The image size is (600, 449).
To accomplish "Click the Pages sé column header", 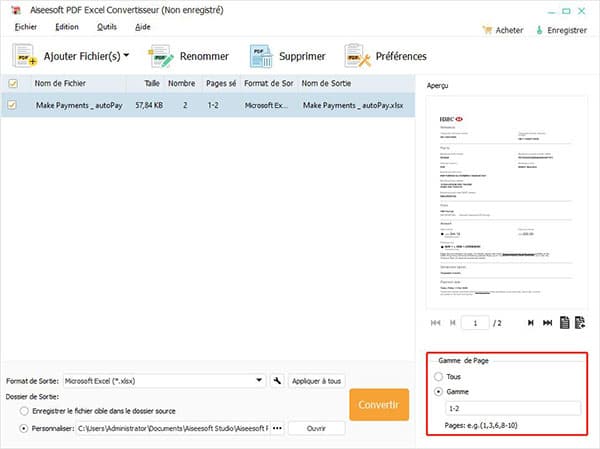I will 221,83.
